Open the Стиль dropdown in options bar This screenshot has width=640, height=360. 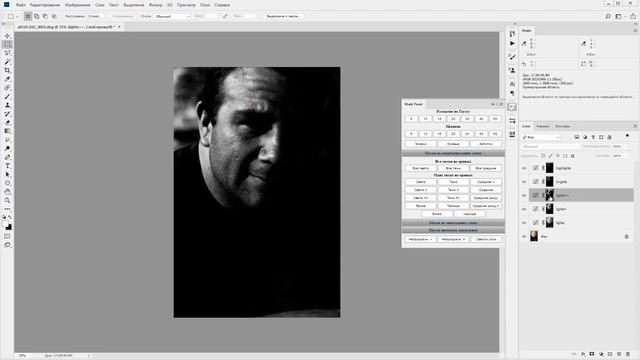pyautogui.click(x=172, y=16)
